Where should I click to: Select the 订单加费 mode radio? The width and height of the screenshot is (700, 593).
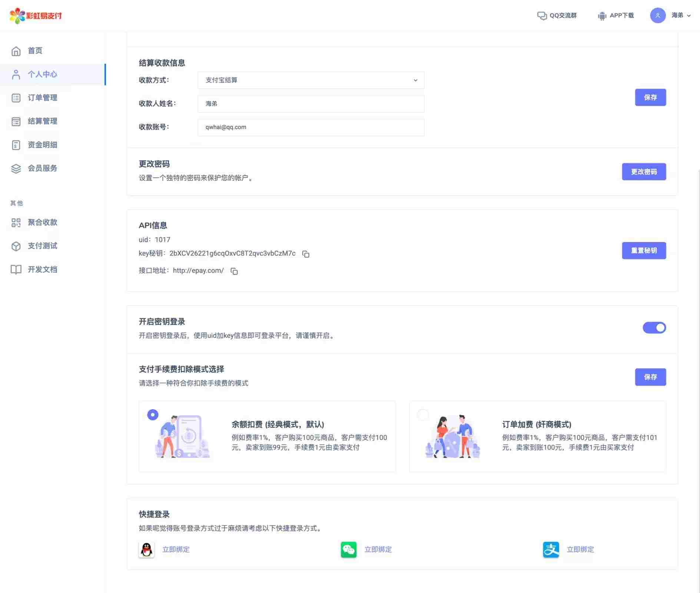[423, 415]
